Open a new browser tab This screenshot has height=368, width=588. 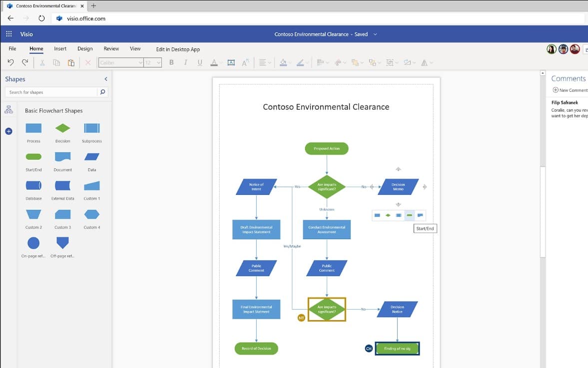pos(93,5)
